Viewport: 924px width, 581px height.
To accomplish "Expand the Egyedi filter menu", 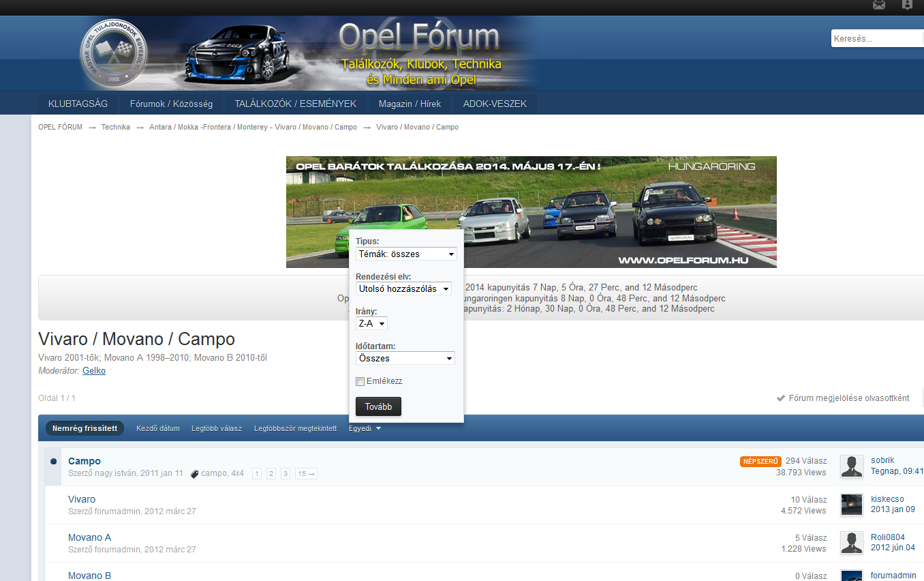I will point(365,428).
